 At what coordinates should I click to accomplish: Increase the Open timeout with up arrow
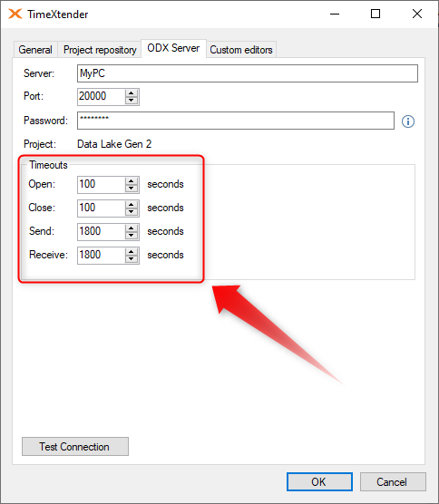click(x=132, y=181)
